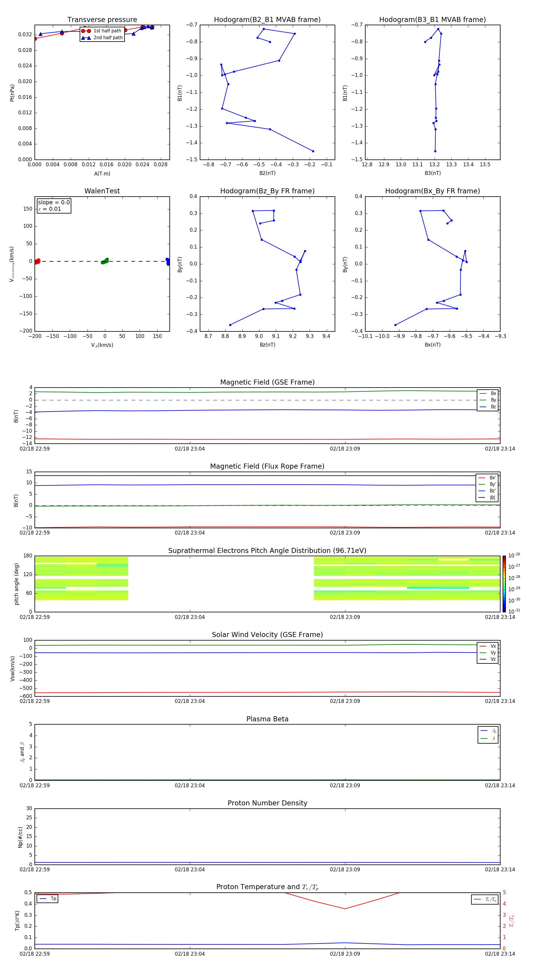
Task: Click the 'By' legend entry in GSE magnetic field
Action: click(x=488, y=400)
